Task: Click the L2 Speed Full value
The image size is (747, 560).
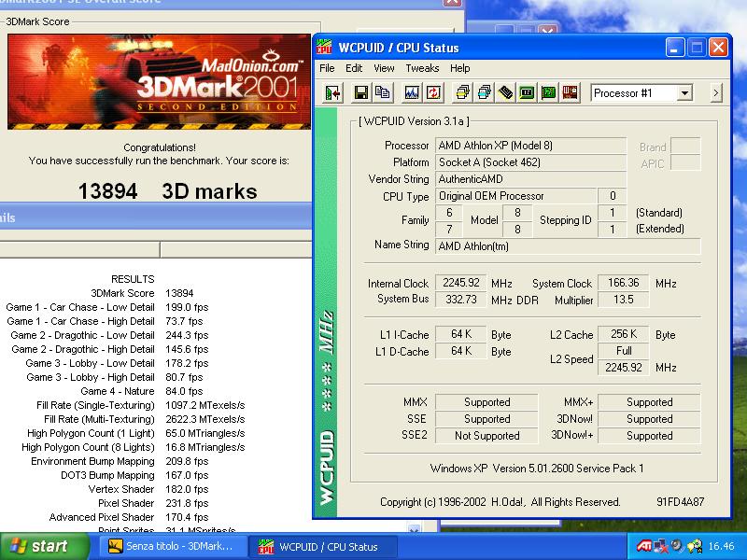Action: pyautogui.click(x=623, y=351)
